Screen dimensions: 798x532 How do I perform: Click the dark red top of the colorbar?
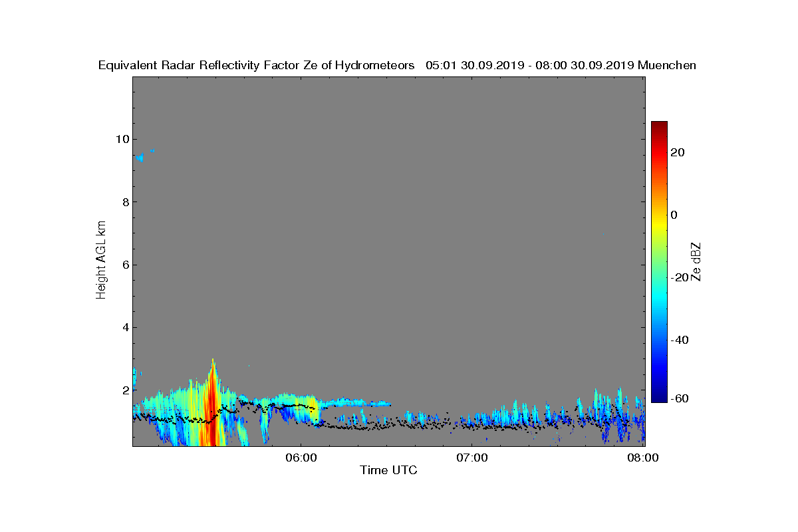click(659, 126)
